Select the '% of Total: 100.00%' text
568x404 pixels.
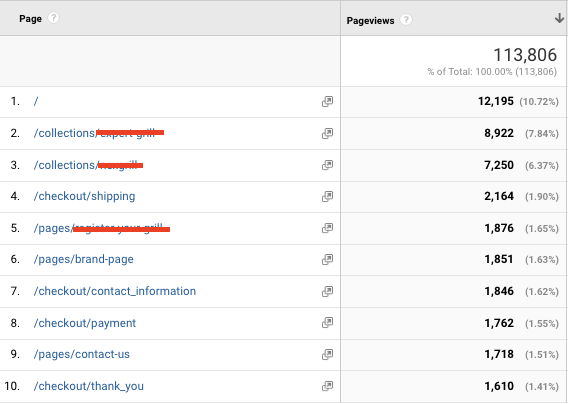click(470, 72)
